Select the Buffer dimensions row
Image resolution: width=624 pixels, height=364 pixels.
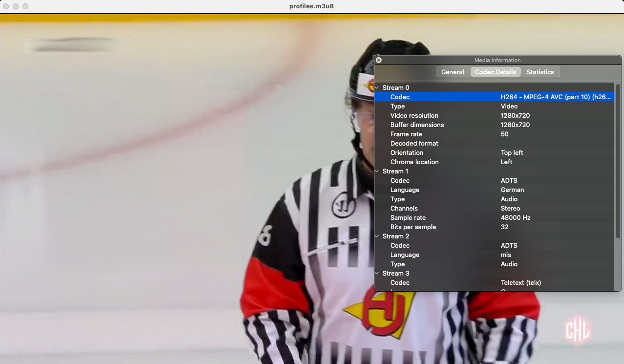click(x=494, y=125)
